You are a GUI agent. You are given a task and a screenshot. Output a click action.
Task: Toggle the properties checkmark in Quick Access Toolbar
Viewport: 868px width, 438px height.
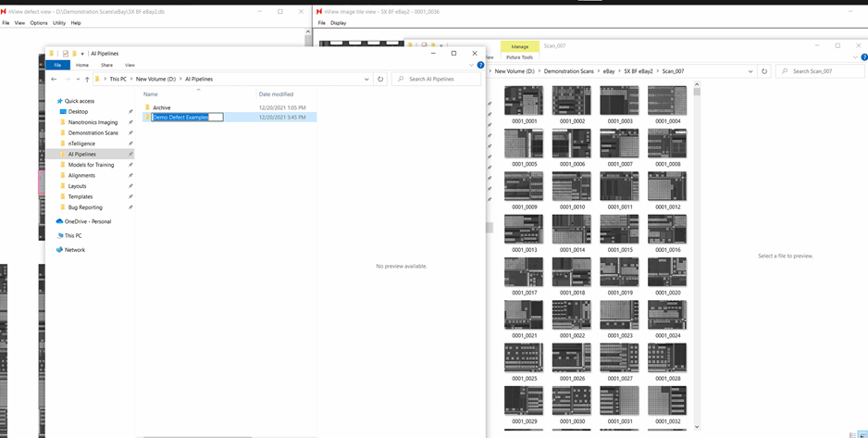coord(65,54)
